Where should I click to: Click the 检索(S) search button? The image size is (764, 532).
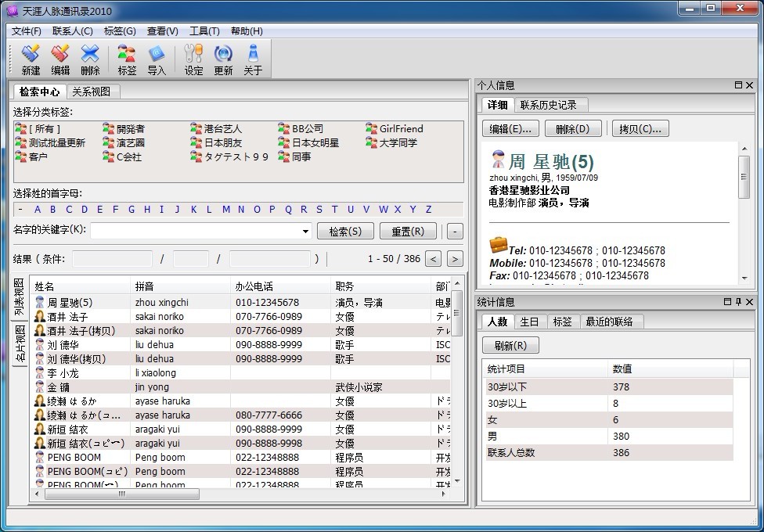point(345,232)
